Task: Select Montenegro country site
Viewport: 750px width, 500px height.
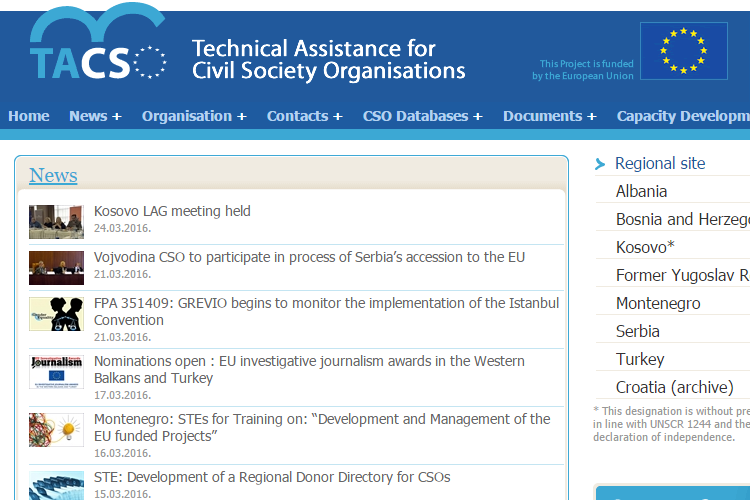Action: 658,303
